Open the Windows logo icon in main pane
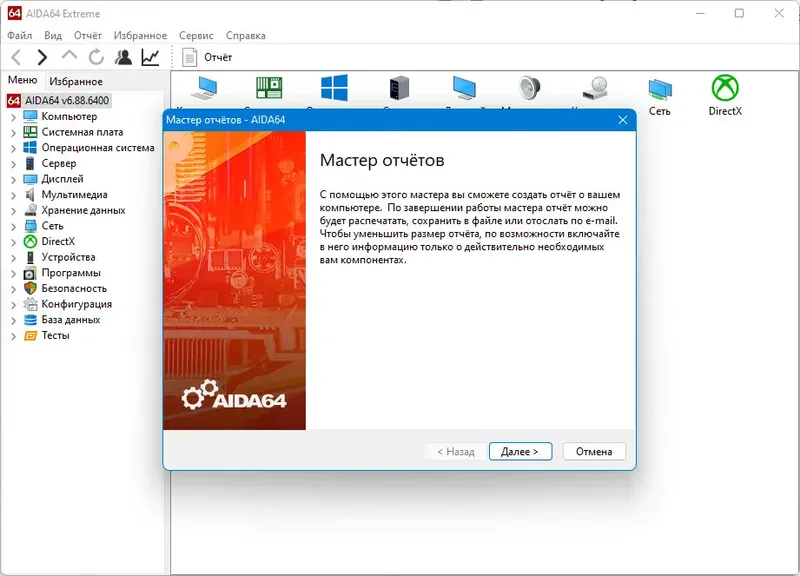 pos(334,87)
